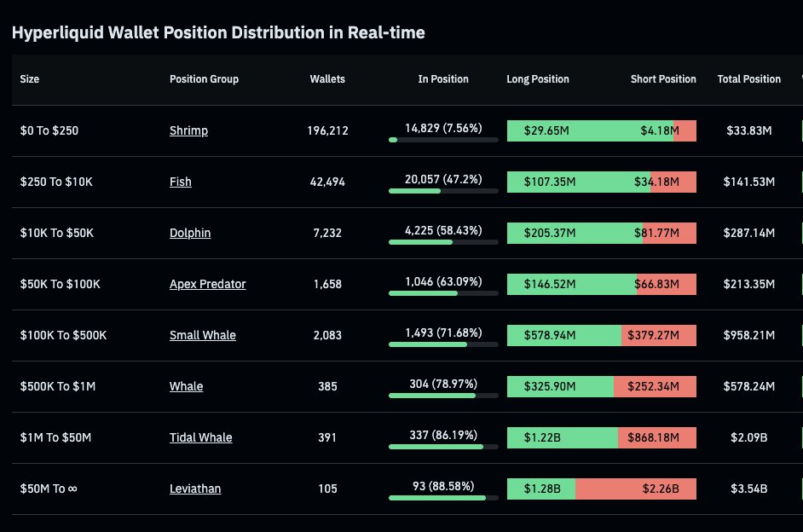The width and height of the screenshot is (803, 532).
Task: Click the 1,658 wallets value
Action: (327, 284)
